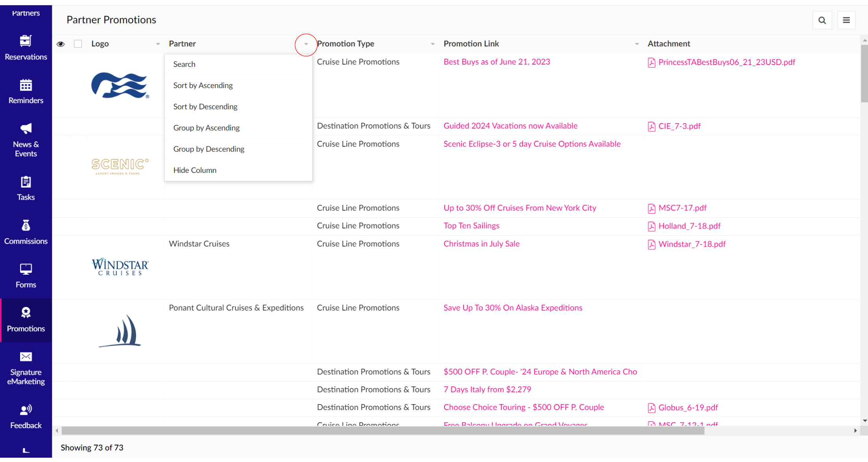
Task: Click the horizontal scrollbar thumb
Action: (382, 431)
